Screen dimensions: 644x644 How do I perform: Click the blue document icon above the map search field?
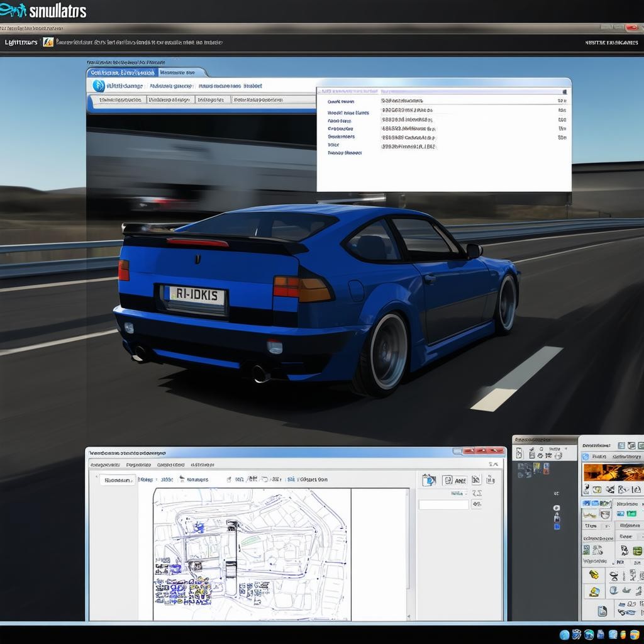coord(429,480)
